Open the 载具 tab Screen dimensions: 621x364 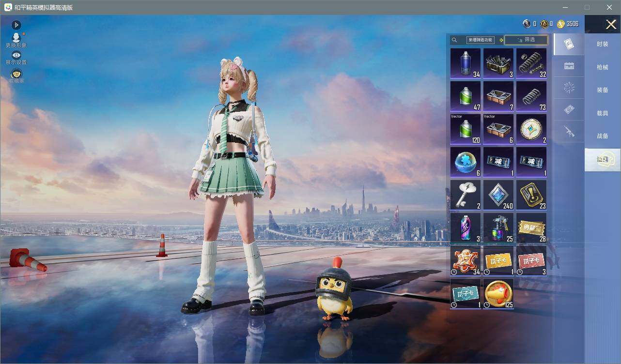[603, 113]
